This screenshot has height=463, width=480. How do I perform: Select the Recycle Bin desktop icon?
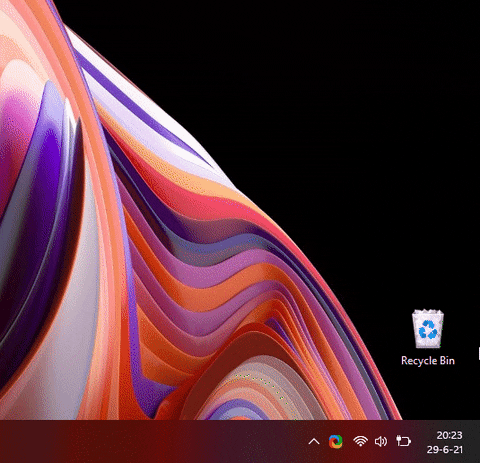428,329
